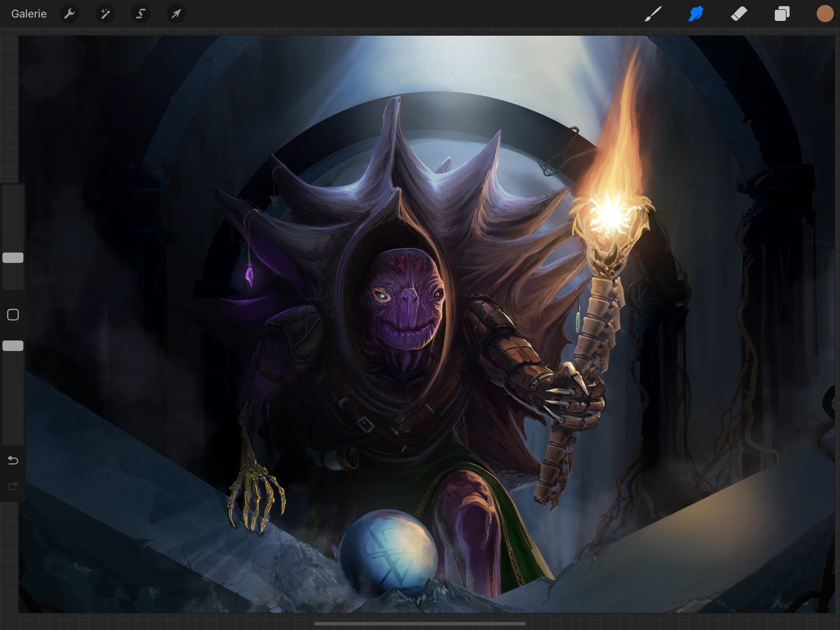The width and height of the screenshot is (840, 630).
Task: Click the brush opacity slider handle
Action: [x=13, y=346]
